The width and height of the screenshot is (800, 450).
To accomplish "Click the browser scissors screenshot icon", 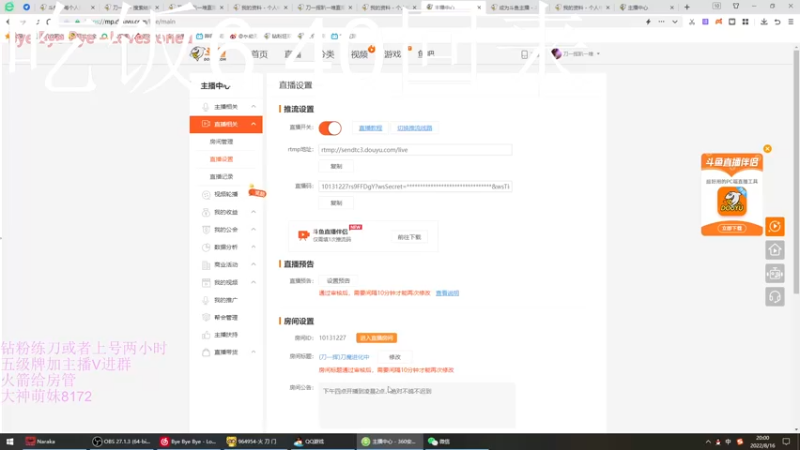I will (x=692, y=22).
